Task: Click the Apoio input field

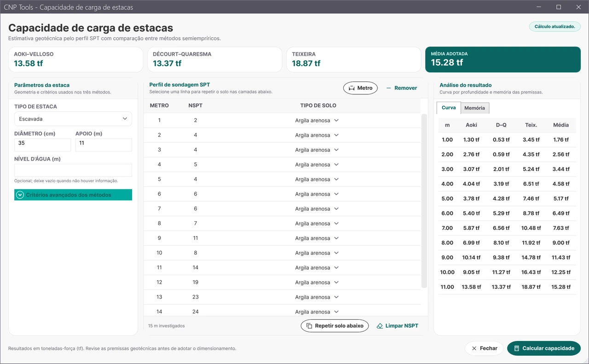Action: coord(104,145)
